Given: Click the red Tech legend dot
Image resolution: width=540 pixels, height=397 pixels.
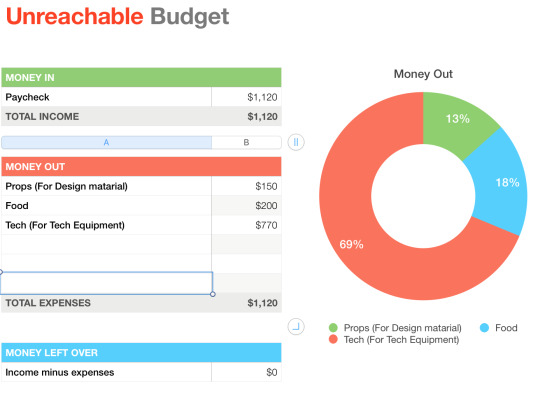Looking at the screenshot, I should click(333, 339).
